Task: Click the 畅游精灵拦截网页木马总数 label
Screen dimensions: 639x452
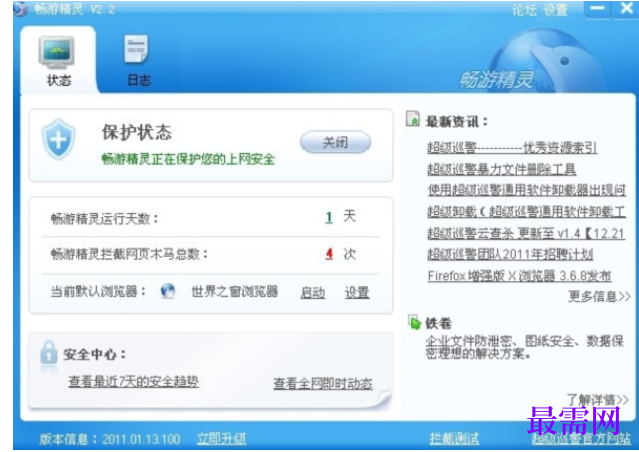Action: pyautogui.click(x=129, y=254)
